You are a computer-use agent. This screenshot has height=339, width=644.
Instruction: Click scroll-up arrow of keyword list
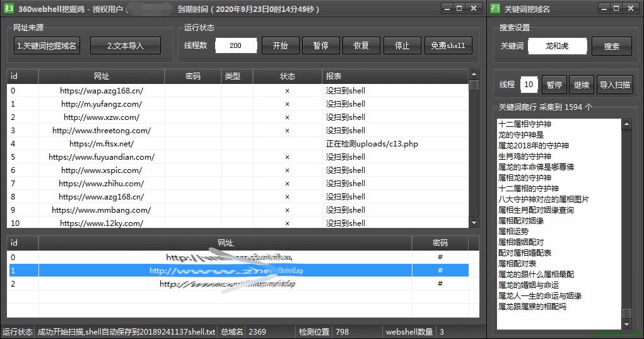point(626,124)
